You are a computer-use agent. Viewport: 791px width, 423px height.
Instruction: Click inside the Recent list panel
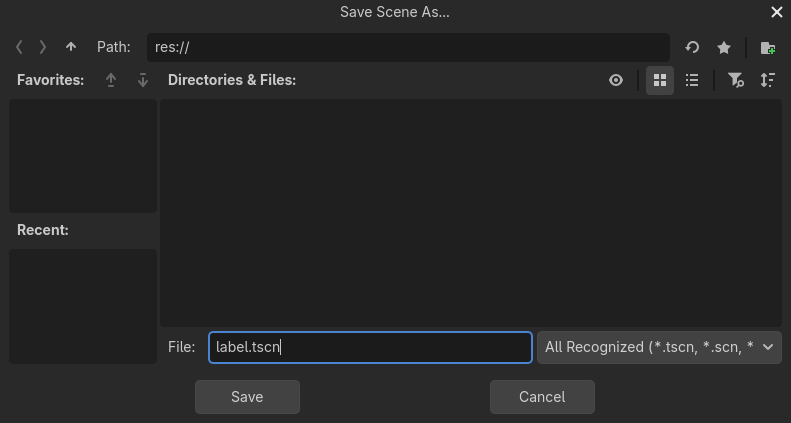pyautogui.click(x=83, y=306)
